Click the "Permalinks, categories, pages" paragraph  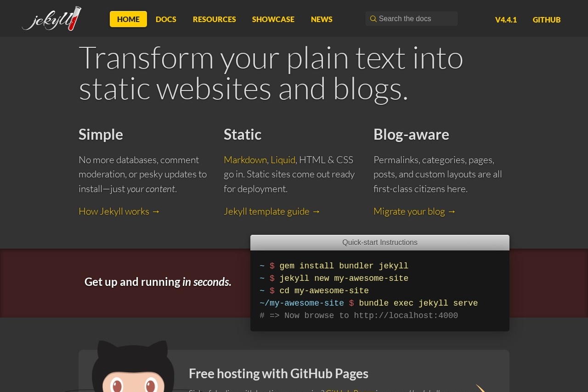pos(438,174)
